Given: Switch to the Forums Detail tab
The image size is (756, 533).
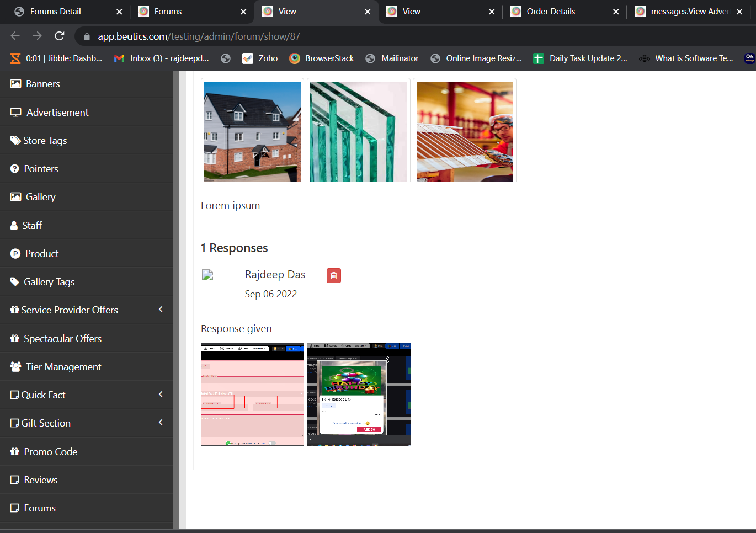Looking at the screenshot, I should click(x=55, y=12).
